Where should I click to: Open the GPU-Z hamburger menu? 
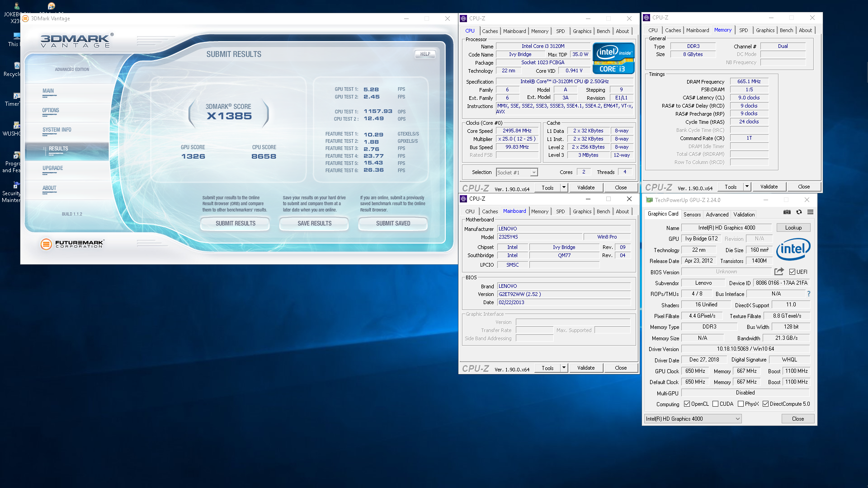[x=811, y=212]
